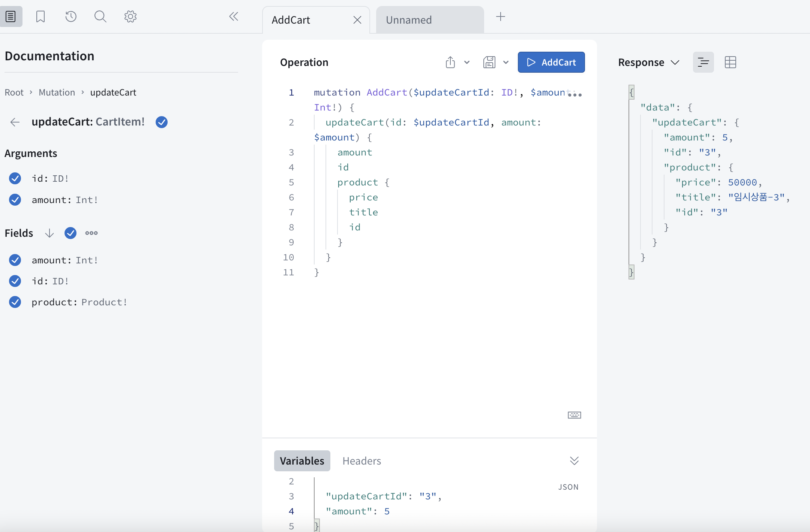810x532 pixels.
Task: Switch response to table view icon
Action: click(730, 62)
